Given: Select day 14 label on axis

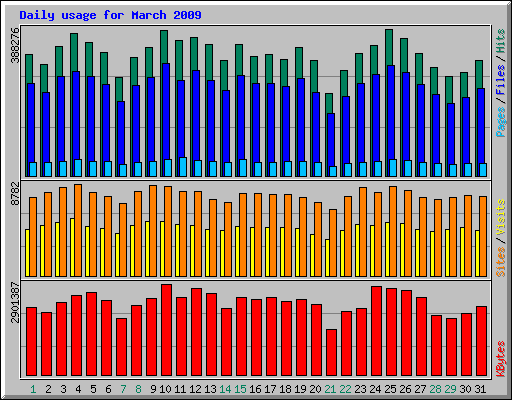Looking at the screenshot, I should point(225,389).
